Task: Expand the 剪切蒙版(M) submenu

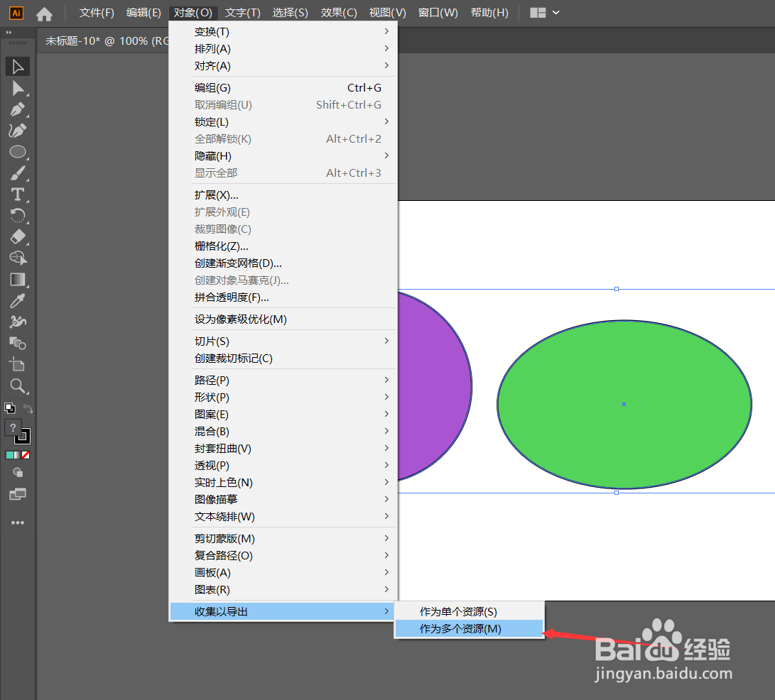Action: click(x=283, y=538)
